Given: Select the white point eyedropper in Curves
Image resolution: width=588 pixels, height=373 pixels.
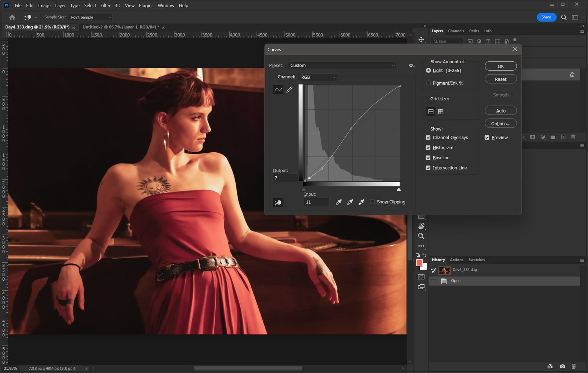Looking at the screenshot, I should tap(361, 202).
